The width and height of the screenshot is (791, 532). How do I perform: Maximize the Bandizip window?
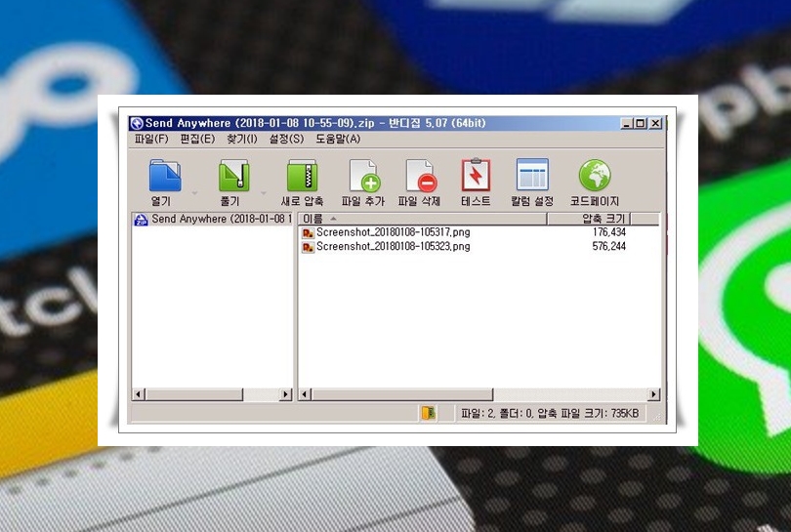tap(641, 123)
